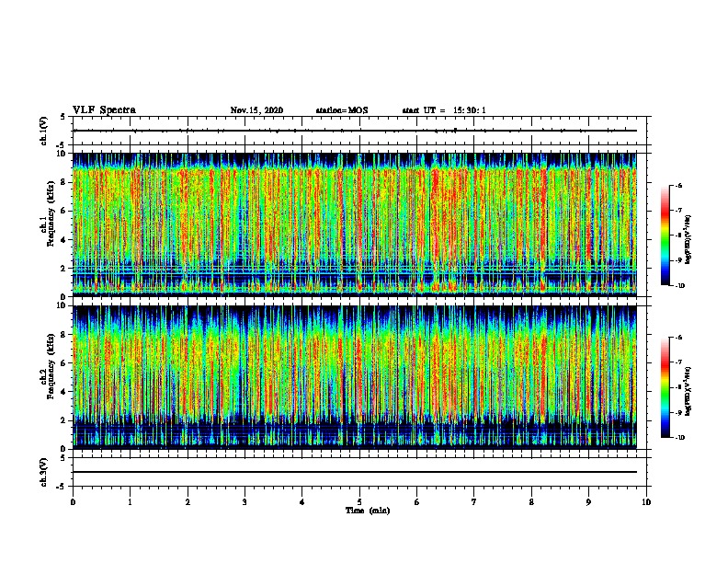Click the "-7" value on ch.1 color scale
728x563 pixels.
[678, 210]
